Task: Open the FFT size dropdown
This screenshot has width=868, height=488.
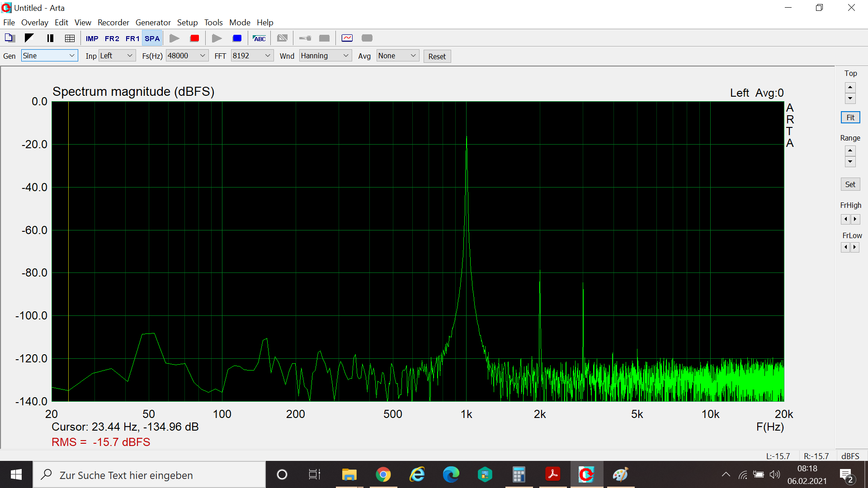Action: 252,56
